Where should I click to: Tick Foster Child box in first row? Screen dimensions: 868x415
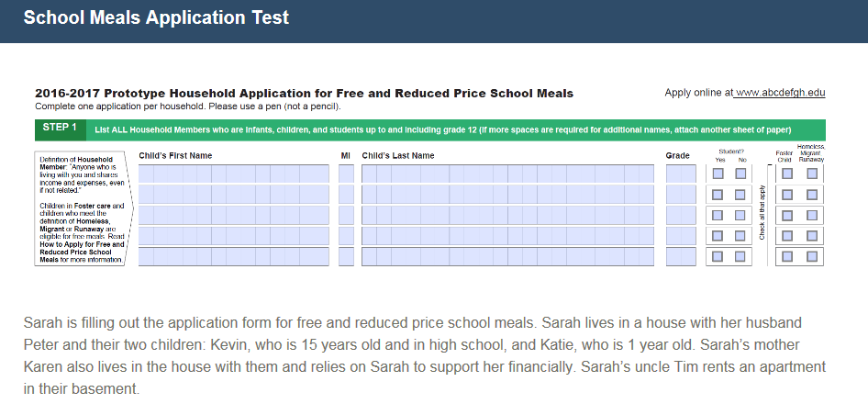tap(788, 174)
